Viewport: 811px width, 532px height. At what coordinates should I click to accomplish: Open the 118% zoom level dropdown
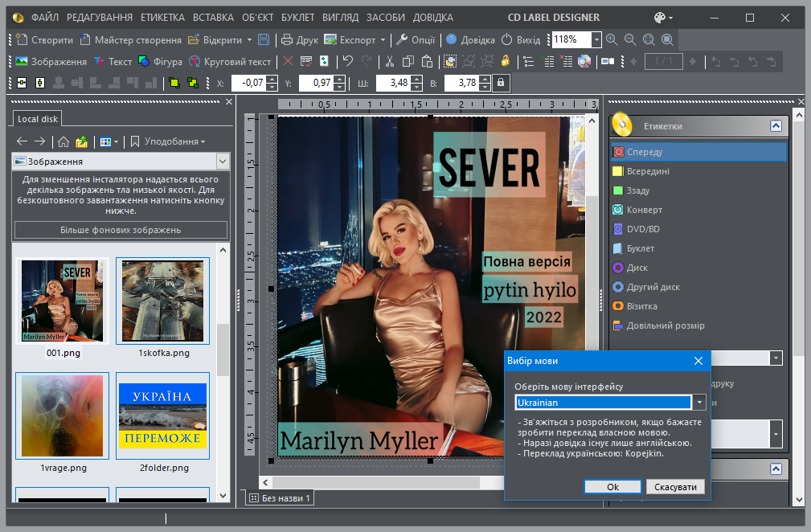pos(596,40)
